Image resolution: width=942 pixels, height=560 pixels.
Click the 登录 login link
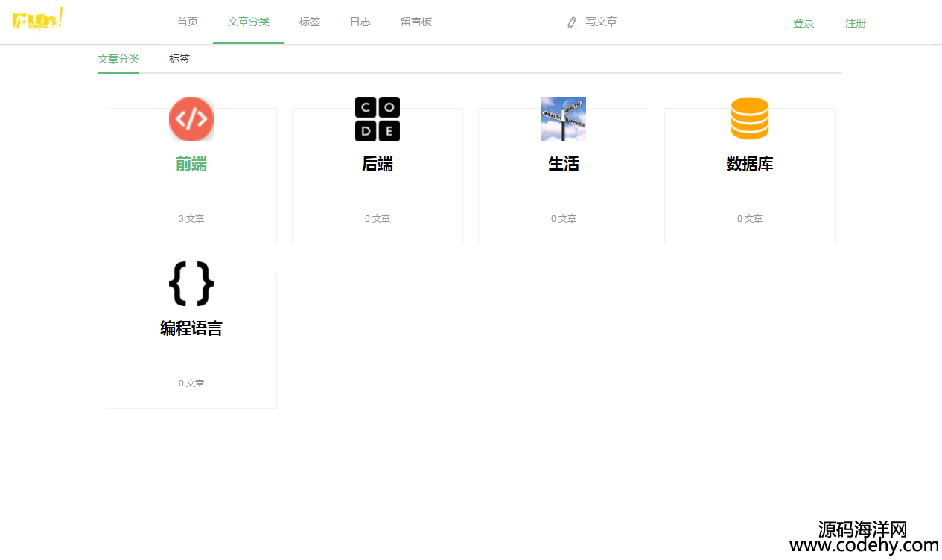(803, 23)
